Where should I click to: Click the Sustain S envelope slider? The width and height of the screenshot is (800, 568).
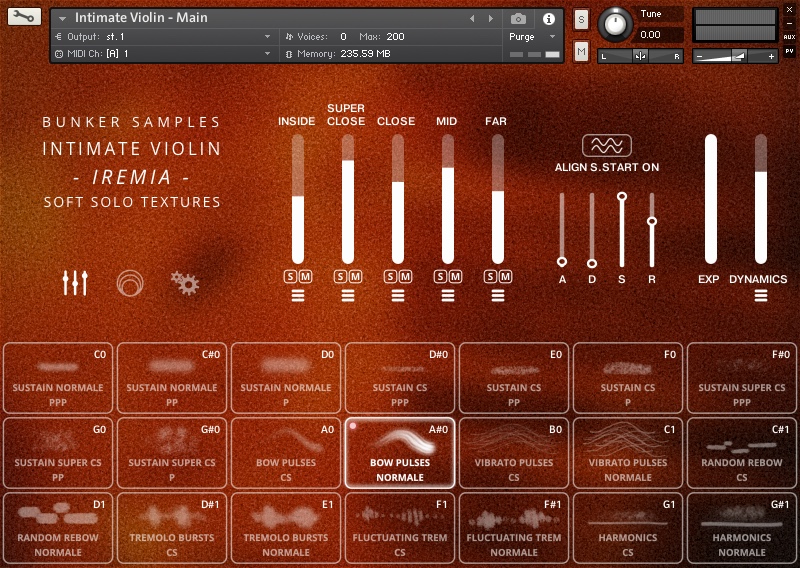point(622,230)
